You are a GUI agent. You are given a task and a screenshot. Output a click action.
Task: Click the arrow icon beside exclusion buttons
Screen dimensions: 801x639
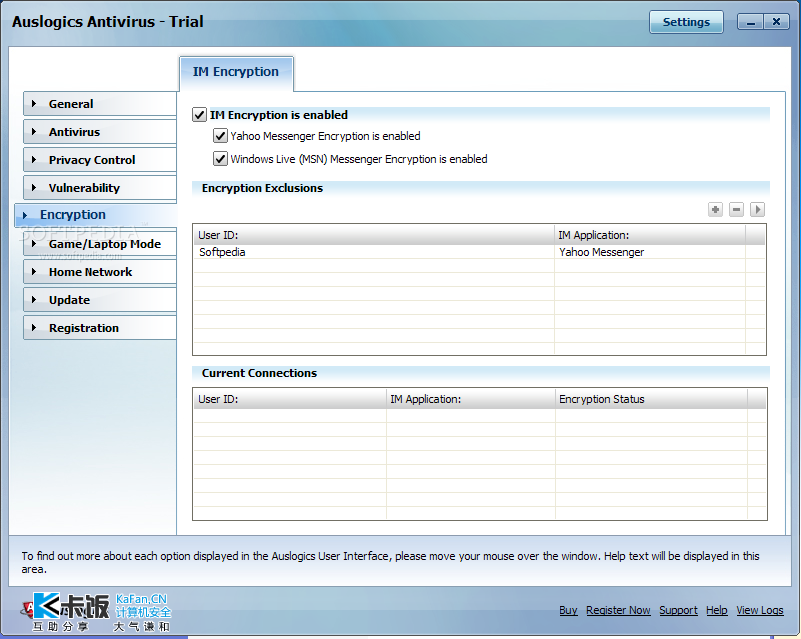[757, 209]
